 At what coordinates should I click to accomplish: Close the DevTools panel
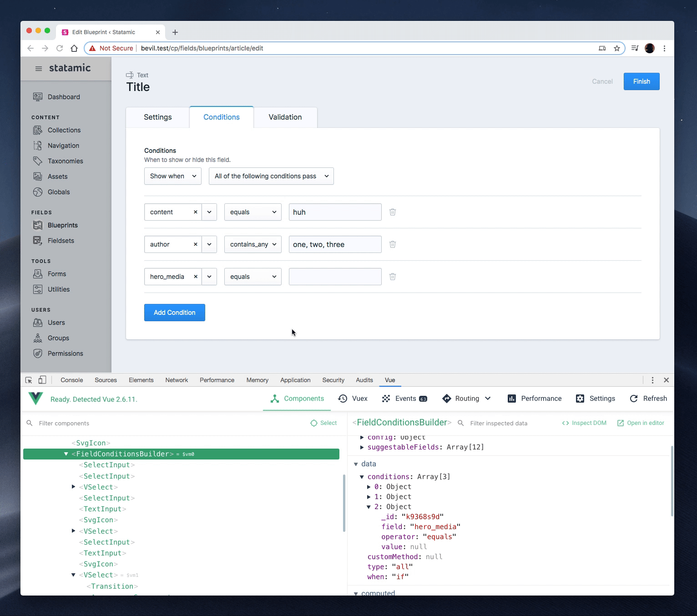(x=666, y=380)
